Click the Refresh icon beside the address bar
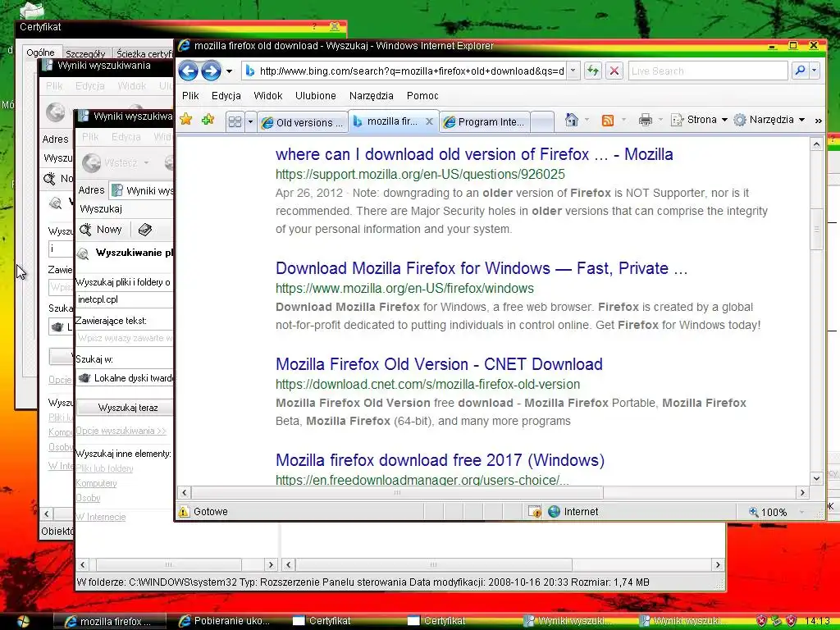Image resolution: width=840 pixels, height=630 pixels. [592, 71]
